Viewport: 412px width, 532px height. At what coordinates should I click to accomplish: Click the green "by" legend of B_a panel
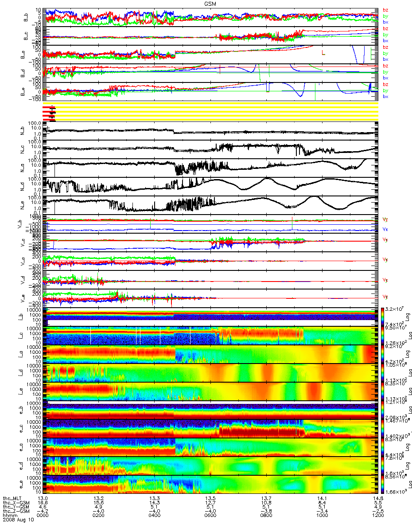pos(386,54)
